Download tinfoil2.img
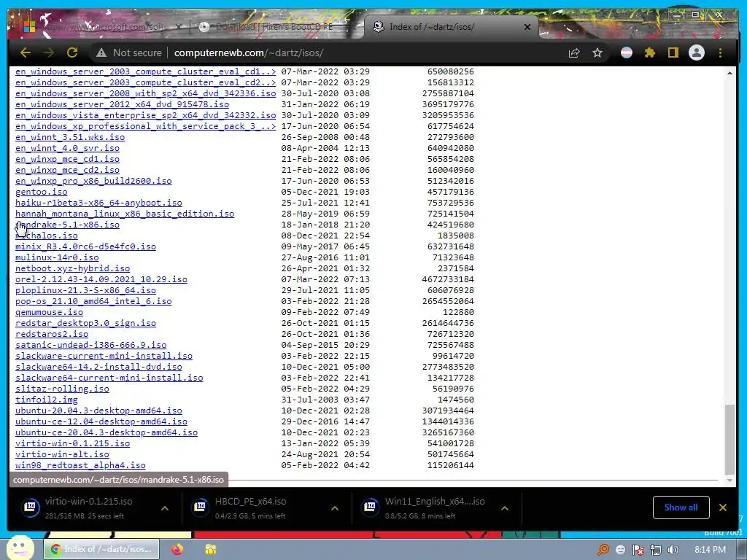The image size is (747, 560). click(x=47, y=400)
